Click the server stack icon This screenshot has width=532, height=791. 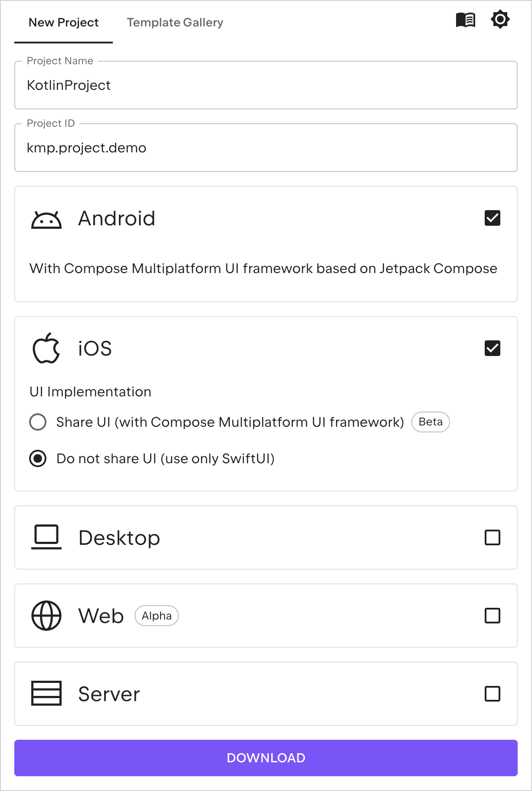click(x=46, y=694)
